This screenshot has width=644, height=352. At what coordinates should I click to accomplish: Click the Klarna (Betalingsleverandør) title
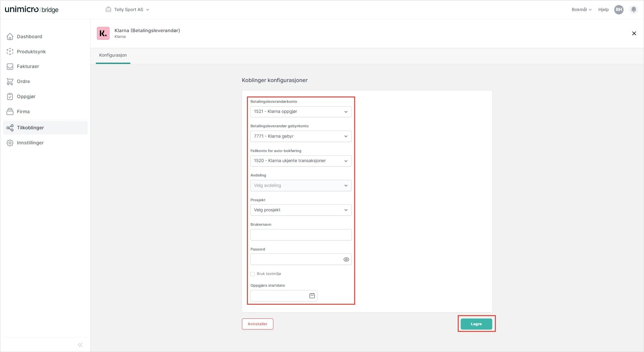147,30
